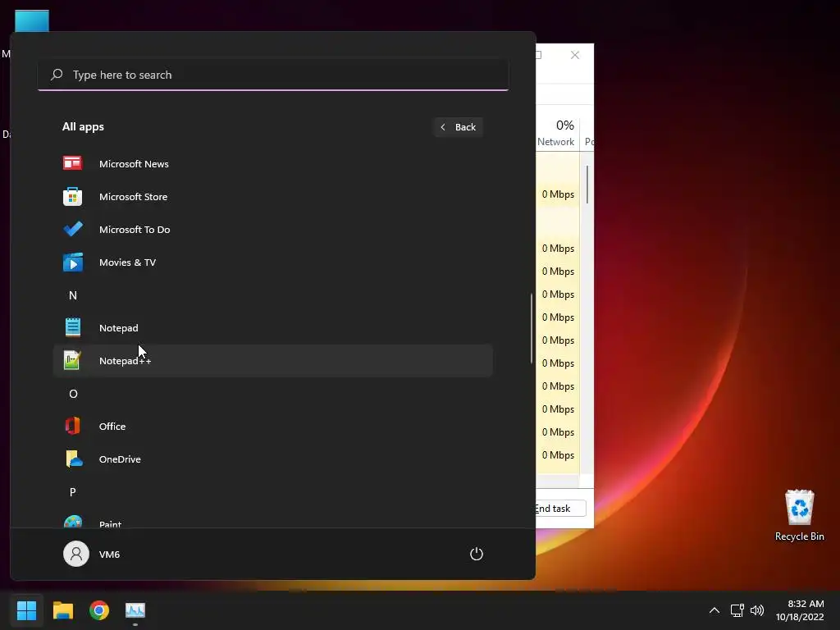Open the clock and date on taskbar
Image resolution: width=840 pixels, height=630 pixels.
pos(800,610)
